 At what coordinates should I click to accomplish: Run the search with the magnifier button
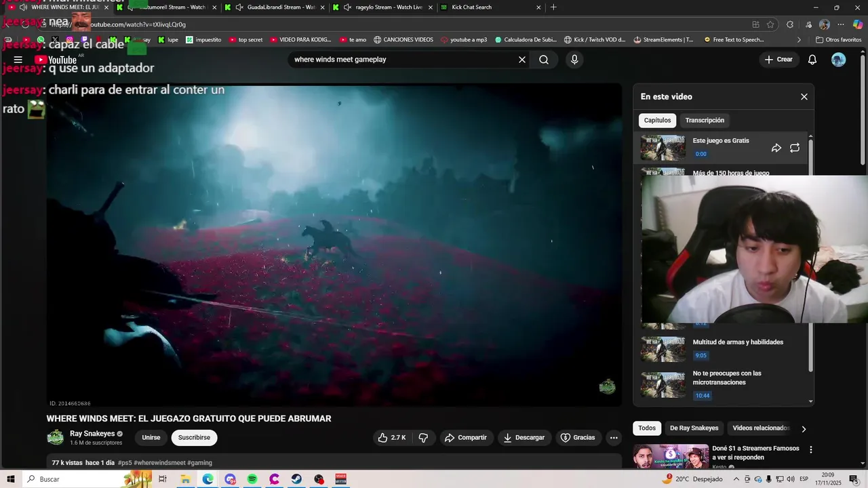tap(544, 60)
